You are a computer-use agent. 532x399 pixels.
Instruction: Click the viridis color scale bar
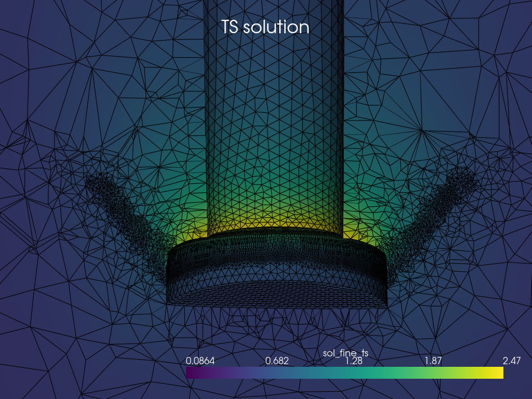click(345, 373)
